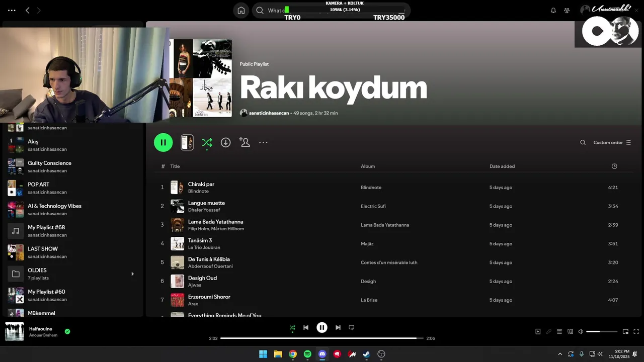Open the Anouar Brahem artist link
Screen dimensions: 644x362
43,335
